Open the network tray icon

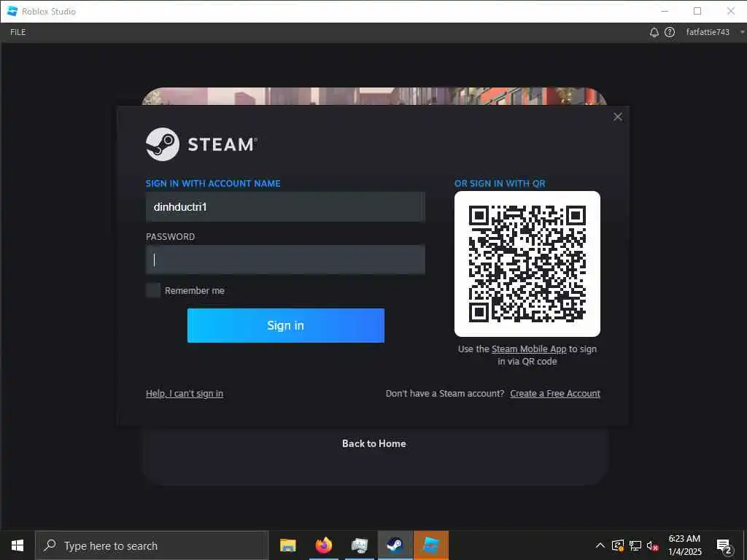point(635,545)
